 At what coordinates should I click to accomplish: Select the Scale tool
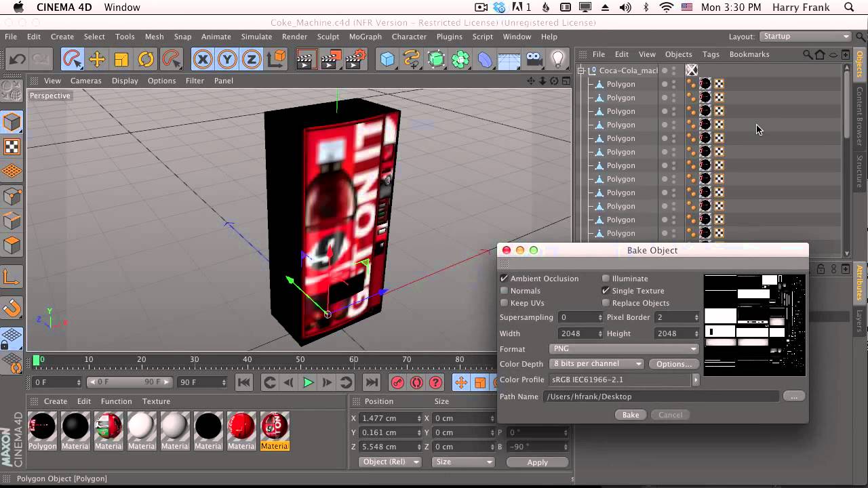(x=121, y=60)
